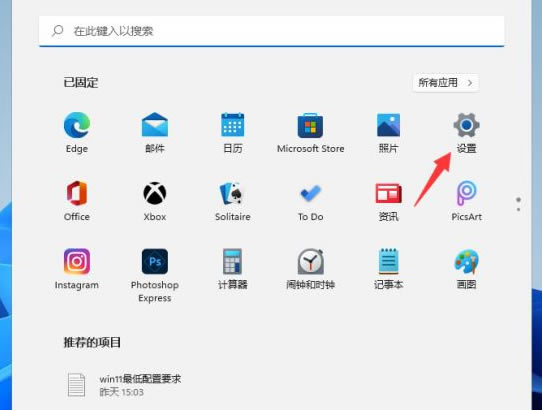Open the 计算器 calculator
The image size is (542, 410).
(x=233, y=269)
